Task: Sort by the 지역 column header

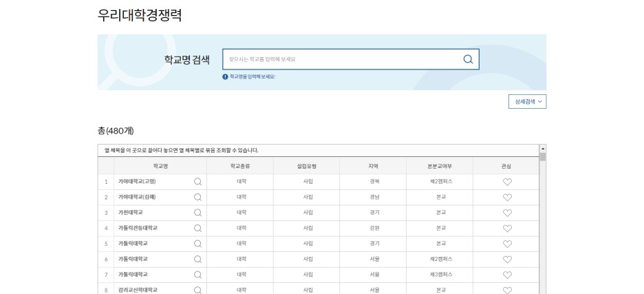Action: 373,166
